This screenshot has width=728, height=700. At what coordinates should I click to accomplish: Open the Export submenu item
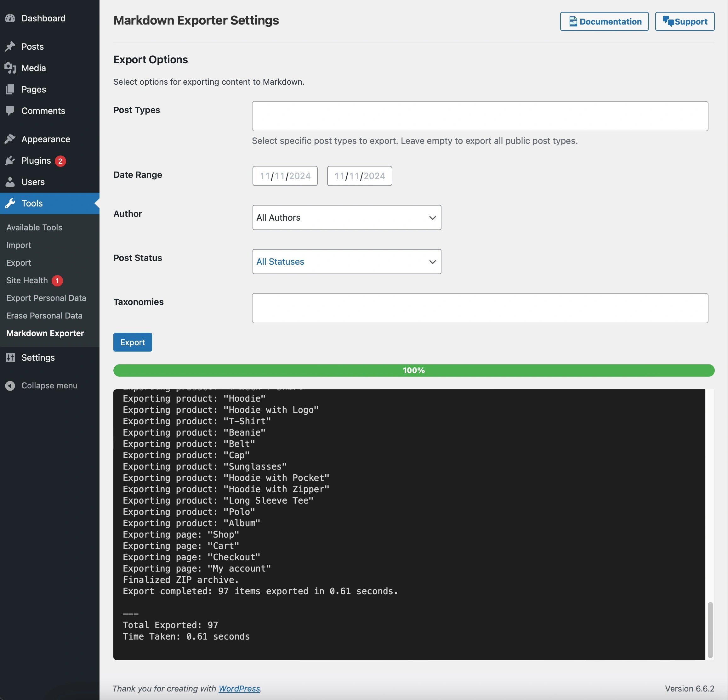coord(19,262)
